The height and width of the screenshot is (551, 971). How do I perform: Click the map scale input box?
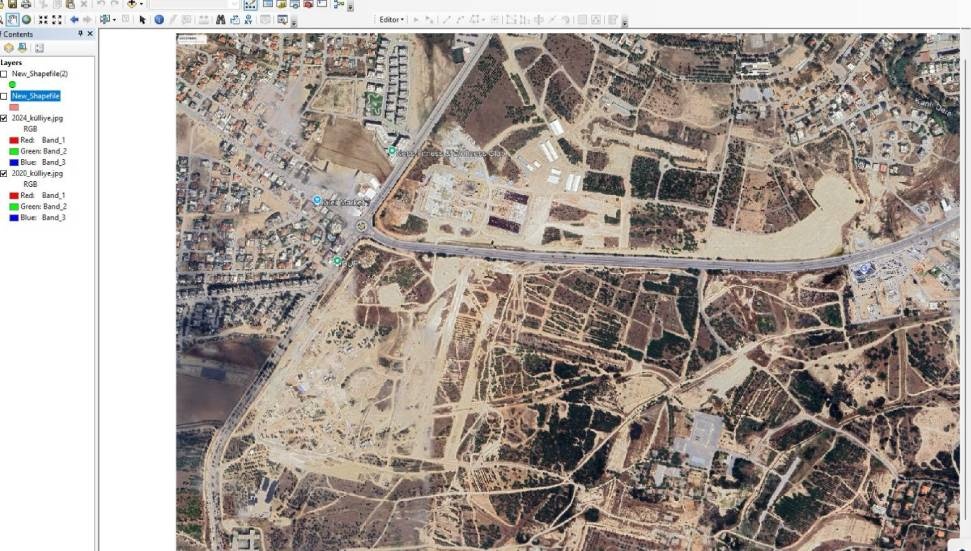point(190,5)
